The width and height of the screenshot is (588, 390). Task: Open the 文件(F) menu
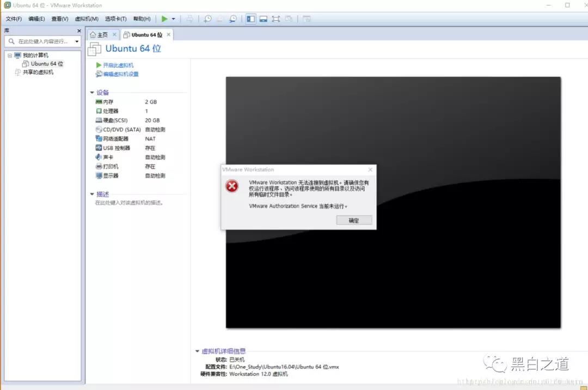point(14,19)
